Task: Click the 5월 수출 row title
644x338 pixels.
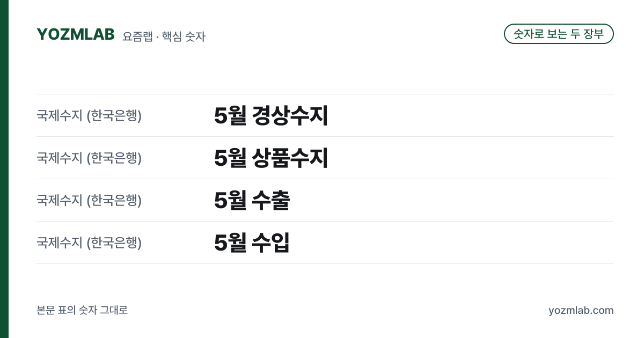Action: point(252,200)
